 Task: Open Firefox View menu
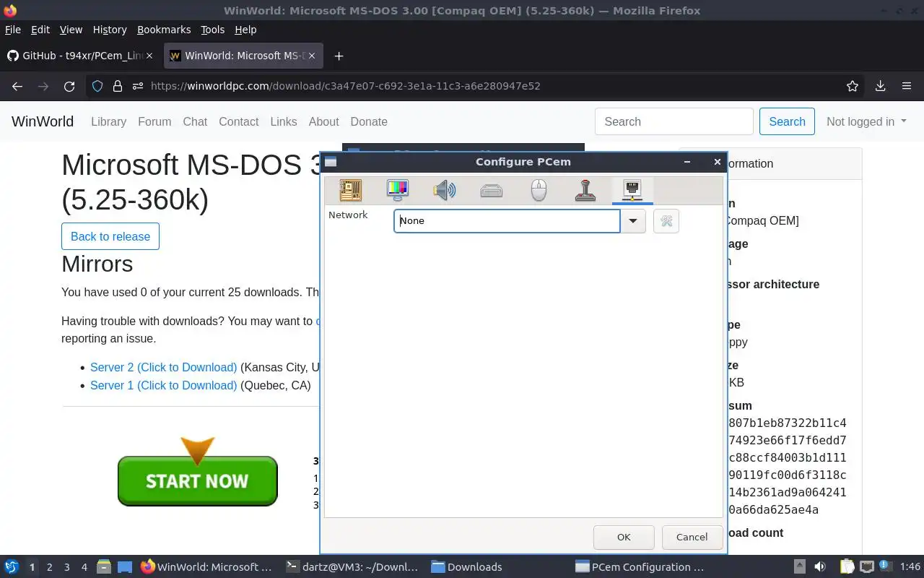click(x=71, y=30)
